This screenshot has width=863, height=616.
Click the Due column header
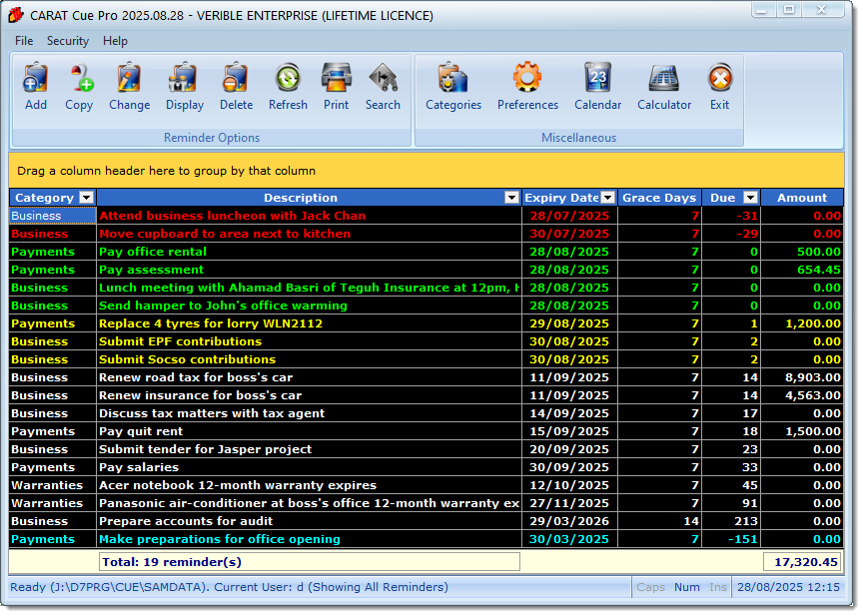tap(722, 198)
